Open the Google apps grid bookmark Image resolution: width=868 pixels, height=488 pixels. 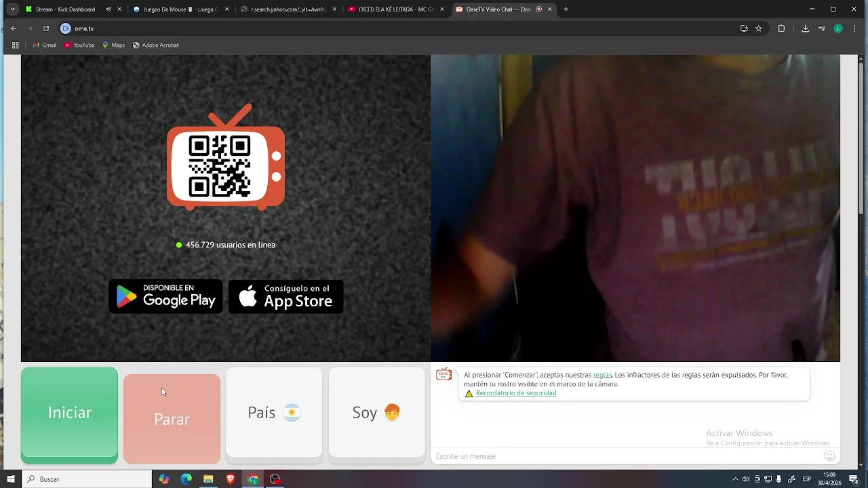pos(15,45)
